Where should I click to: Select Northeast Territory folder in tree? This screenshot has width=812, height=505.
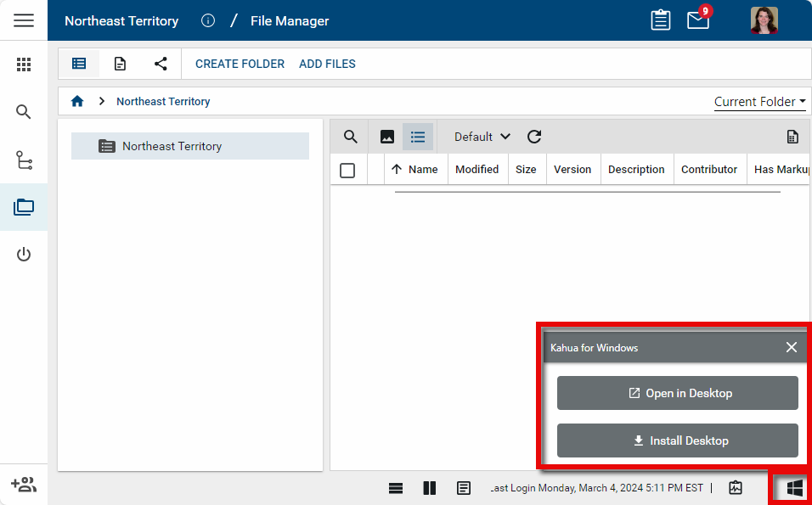coord(172,146)
